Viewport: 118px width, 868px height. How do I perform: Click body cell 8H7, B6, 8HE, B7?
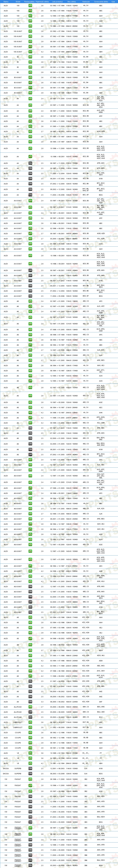(x=86, y=189)
